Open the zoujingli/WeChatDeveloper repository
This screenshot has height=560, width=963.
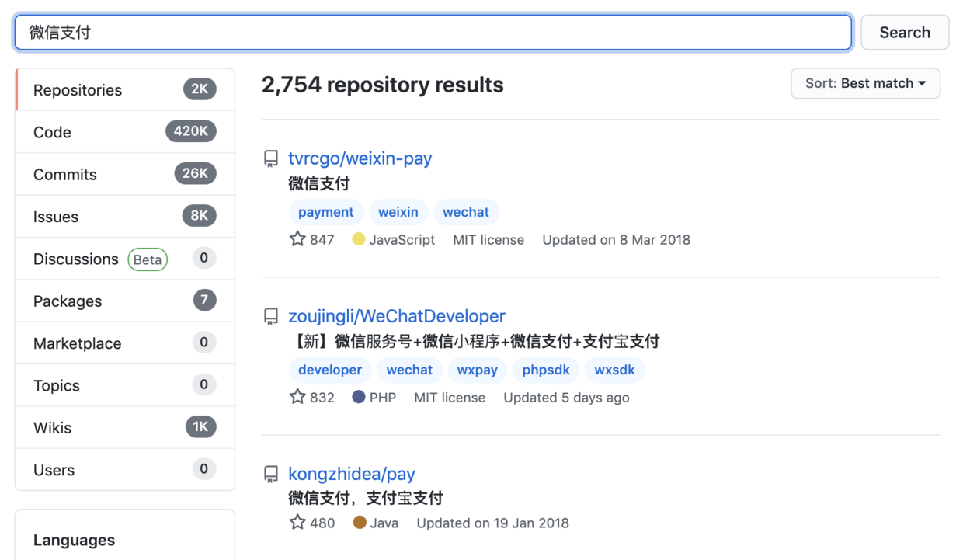point(397,316)
